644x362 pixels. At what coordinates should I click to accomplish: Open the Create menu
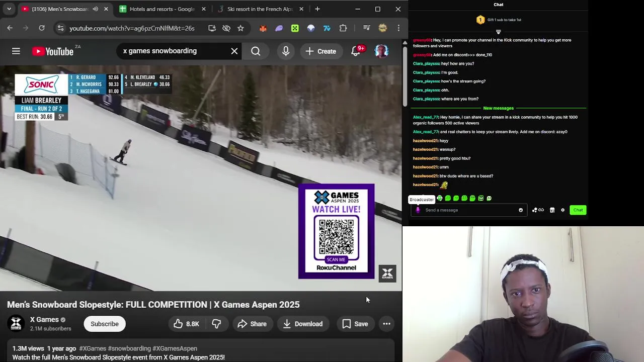coord(321,51)
